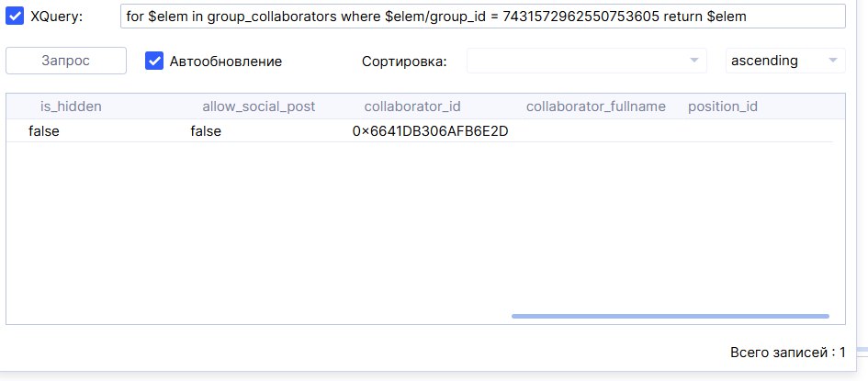Sort by the allow_social_post column header
Screen dimensions: 868x381
pos(258,106)
